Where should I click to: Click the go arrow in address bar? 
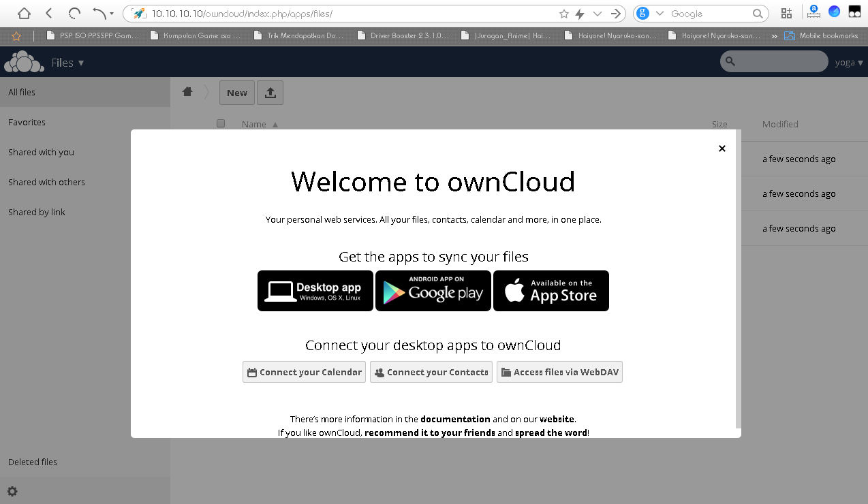616,14
